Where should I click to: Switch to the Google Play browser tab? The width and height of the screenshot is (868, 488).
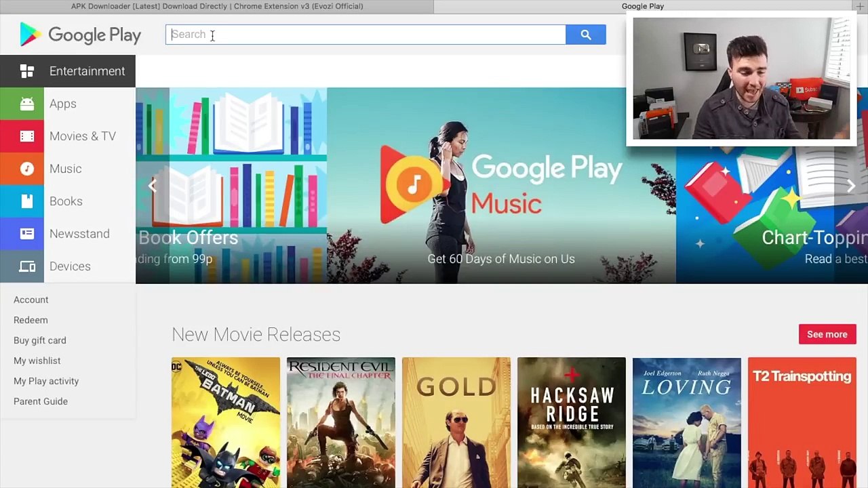(x=643, y=6)
